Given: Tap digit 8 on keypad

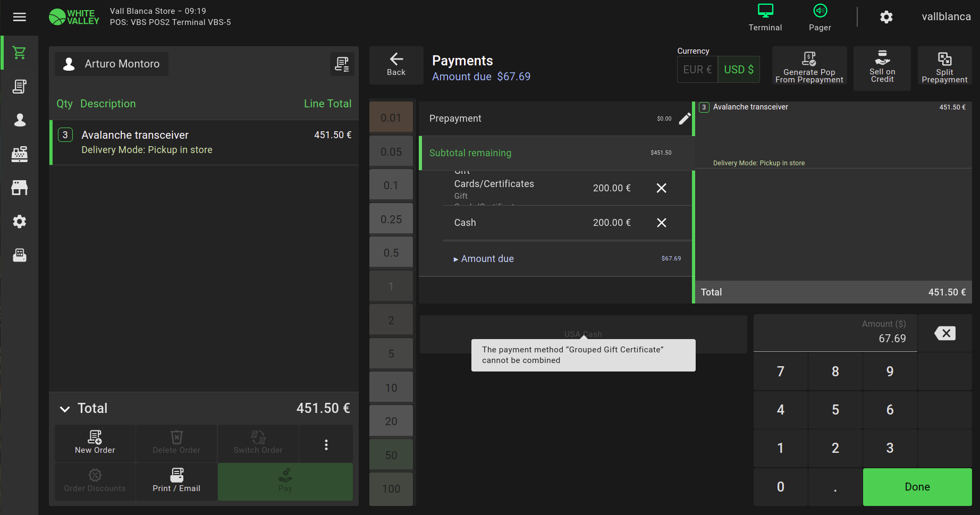Looking at the screenshot, I should click(835, 372).
